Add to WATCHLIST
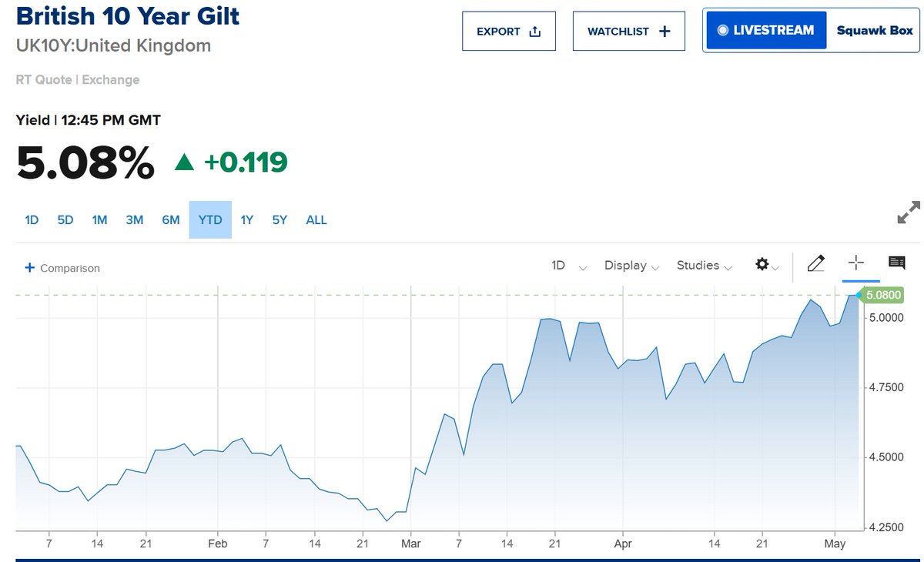Screen dimensions: 924x562 628,32
